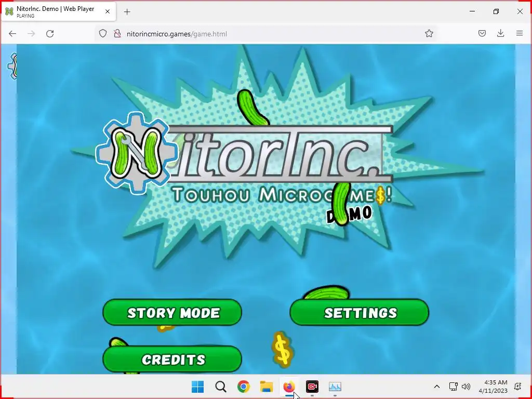
Task: Close the NitorInc. Demo tab
Action: 108,11
